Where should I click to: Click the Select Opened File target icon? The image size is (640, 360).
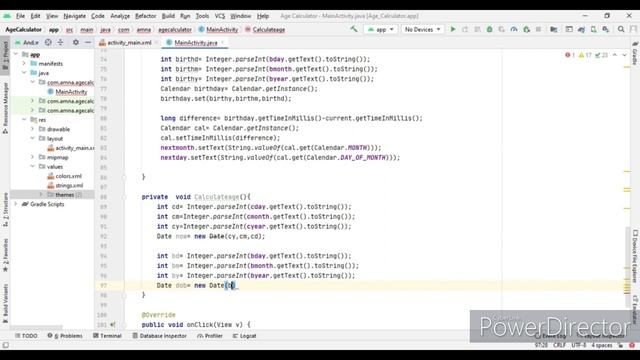coord(48,42)
